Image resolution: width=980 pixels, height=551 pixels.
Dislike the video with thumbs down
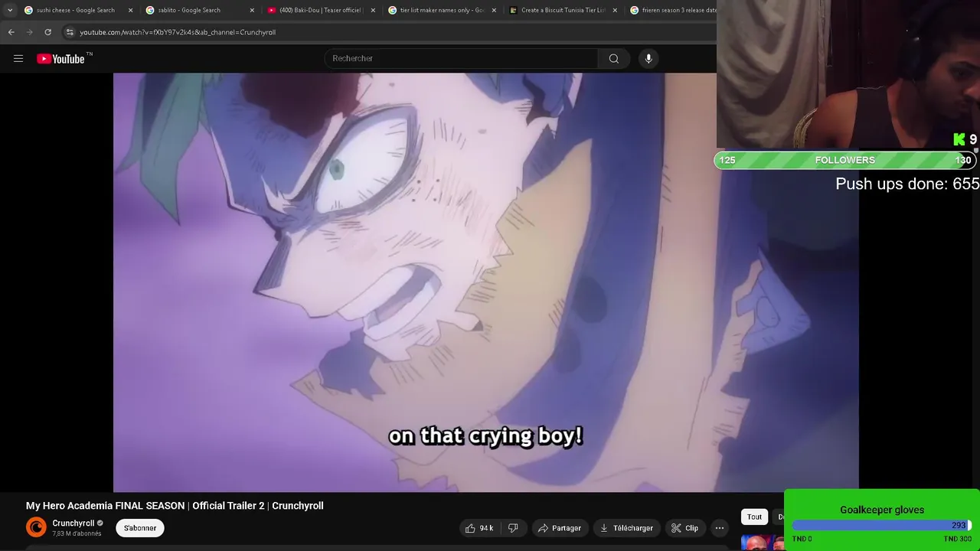[514, 528]
